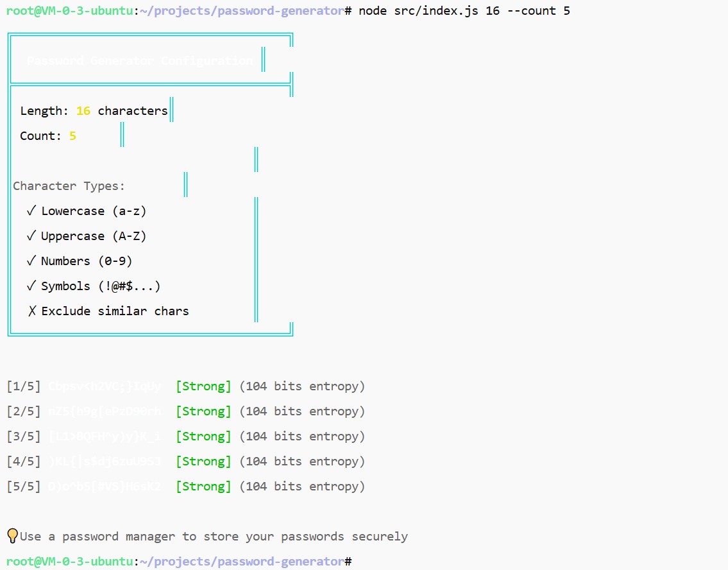Click the checkmark beside Uppercase (A-Z)
Image resolution: width=728 pixels, height=570 pixels.
click(x=31, y=236)
